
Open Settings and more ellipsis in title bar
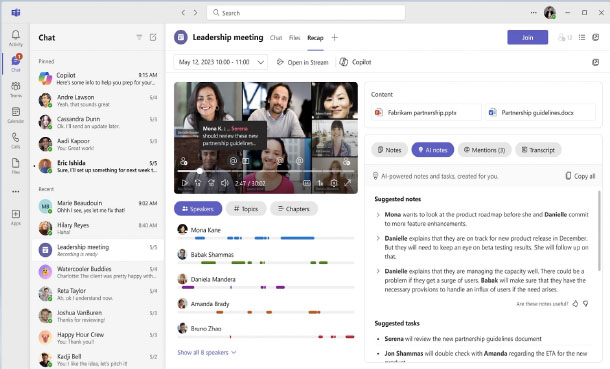(533, 13)
